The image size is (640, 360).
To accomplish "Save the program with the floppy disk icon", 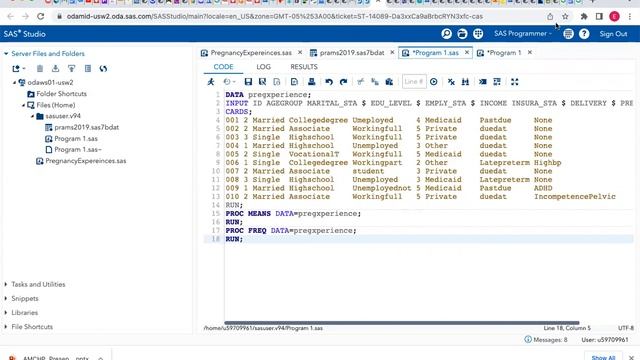I will (248, 82).
